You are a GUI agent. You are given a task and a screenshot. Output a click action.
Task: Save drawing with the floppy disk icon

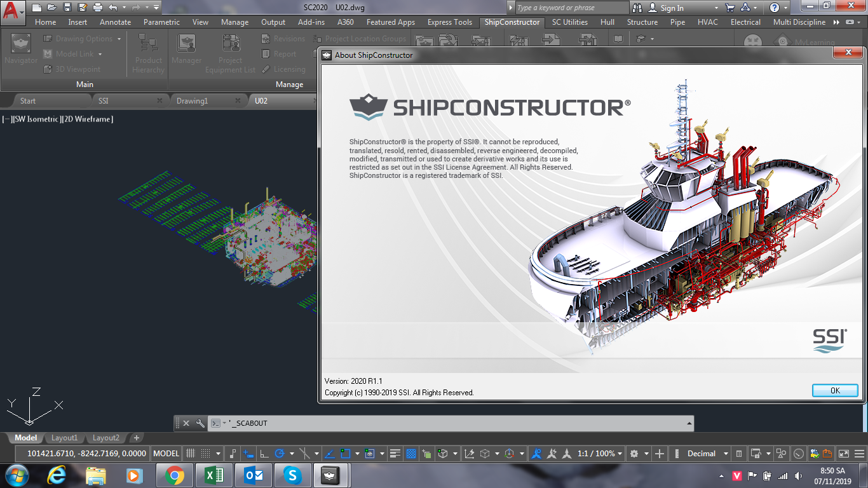(67, 8)
